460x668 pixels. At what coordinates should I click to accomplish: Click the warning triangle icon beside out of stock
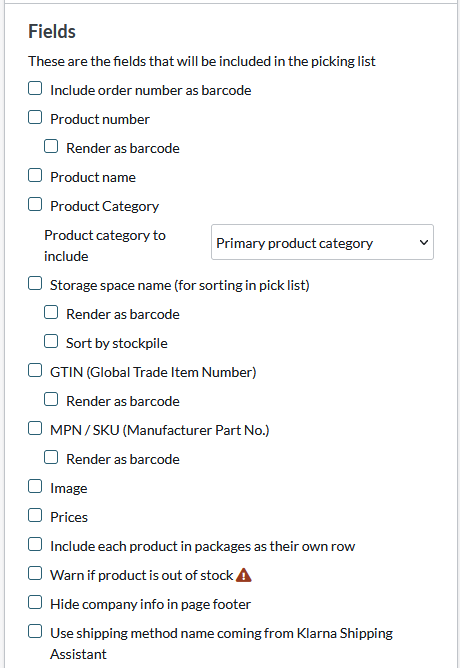point(244,575)
